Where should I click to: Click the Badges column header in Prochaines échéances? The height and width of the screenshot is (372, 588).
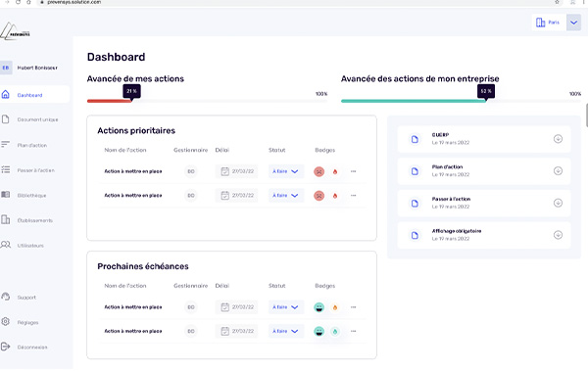[x=324, y=286]
